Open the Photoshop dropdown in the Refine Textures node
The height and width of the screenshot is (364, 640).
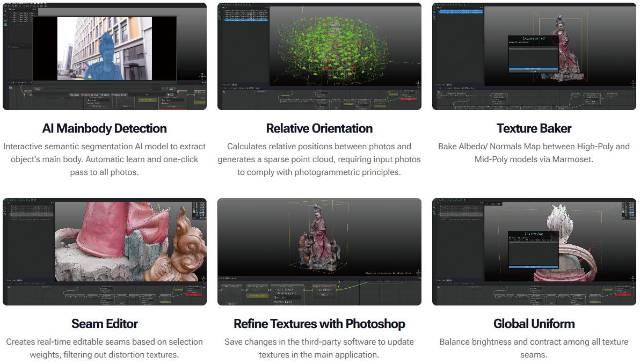[x=324, y=289]
